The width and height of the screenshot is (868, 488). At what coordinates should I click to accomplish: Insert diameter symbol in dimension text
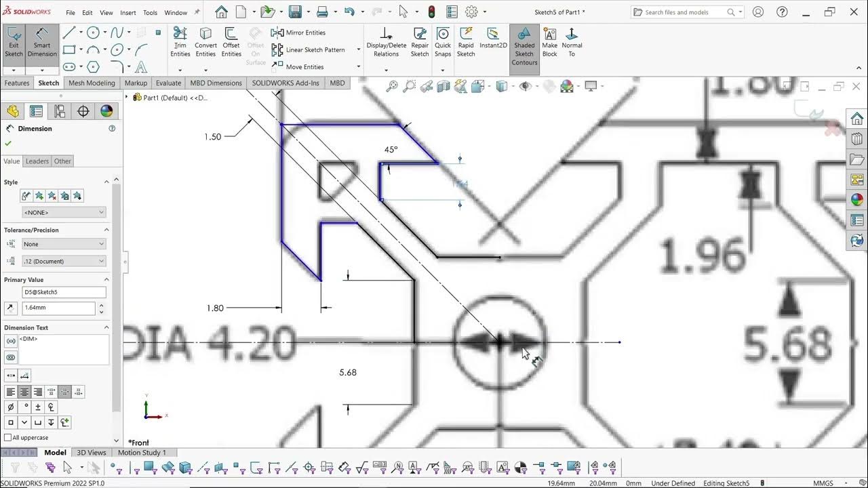(x=11, y=407)
